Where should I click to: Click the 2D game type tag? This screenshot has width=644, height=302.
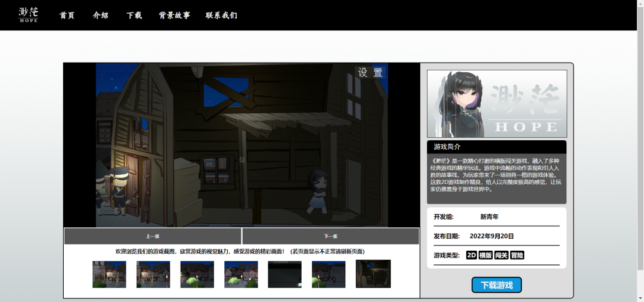(471, 255)
